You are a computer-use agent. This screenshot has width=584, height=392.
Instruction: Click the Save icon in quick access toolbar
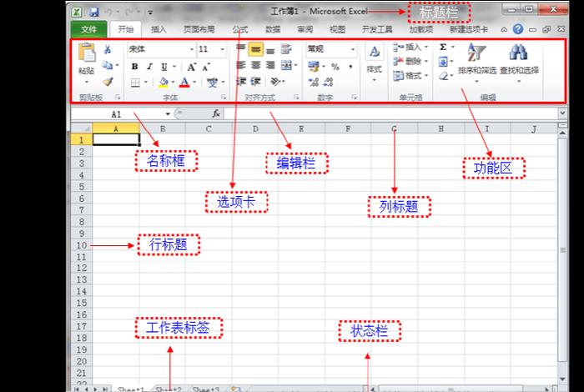(x=94, y=12)
